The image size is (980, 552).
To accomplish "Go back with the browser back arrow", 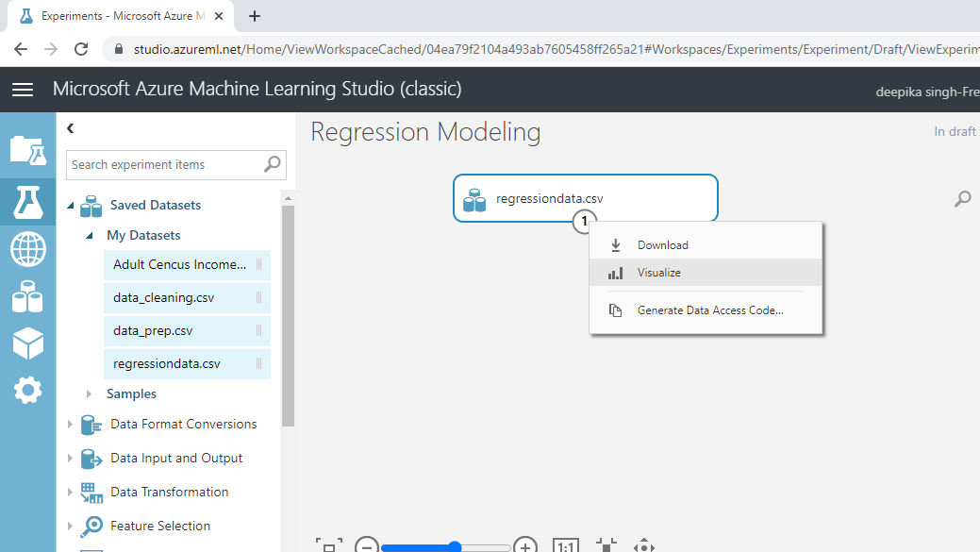I will [x=21, y=49].
